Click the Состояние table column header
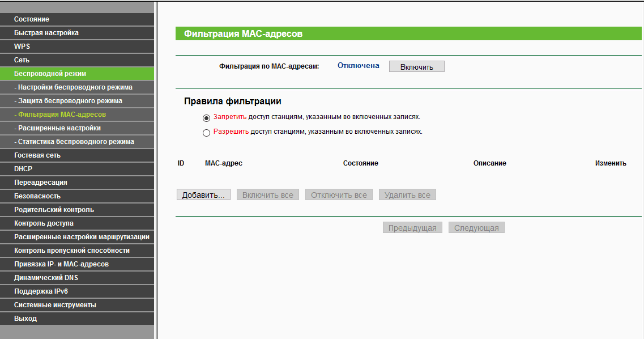This screenshot has height=339, width=644. click(361, 163)
